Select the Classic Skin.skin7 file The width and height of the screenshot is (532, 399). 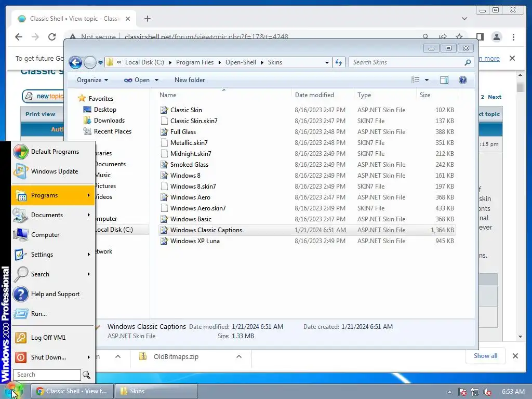click(194, 121)
